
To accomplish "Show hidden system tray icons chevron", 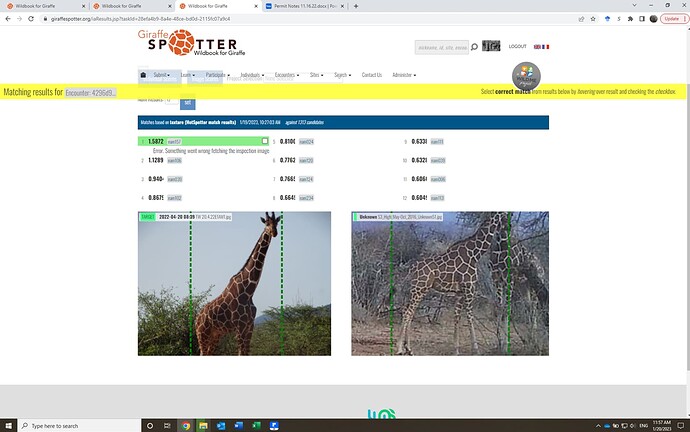I will tap(598, 425).
